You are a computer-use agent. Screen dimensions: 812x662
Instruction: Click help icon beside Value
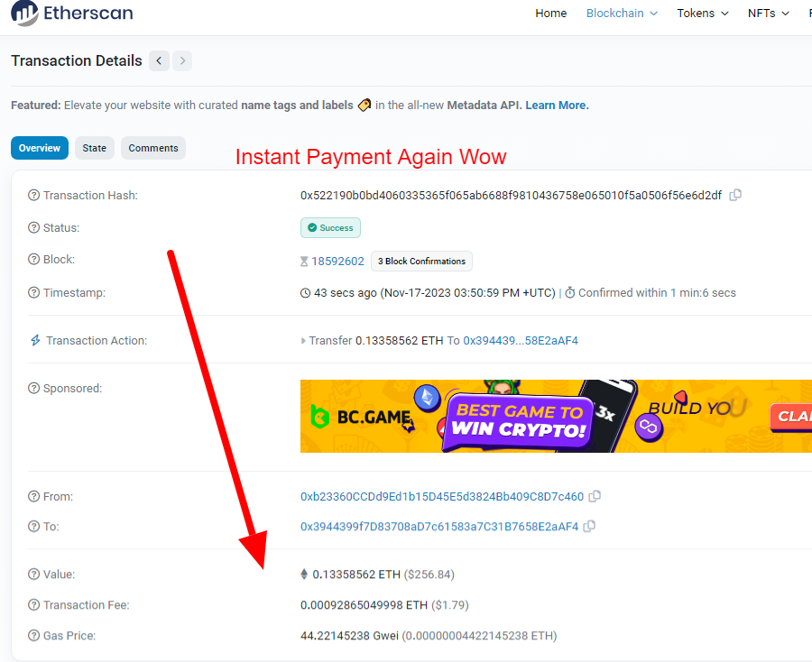point(33,574)
